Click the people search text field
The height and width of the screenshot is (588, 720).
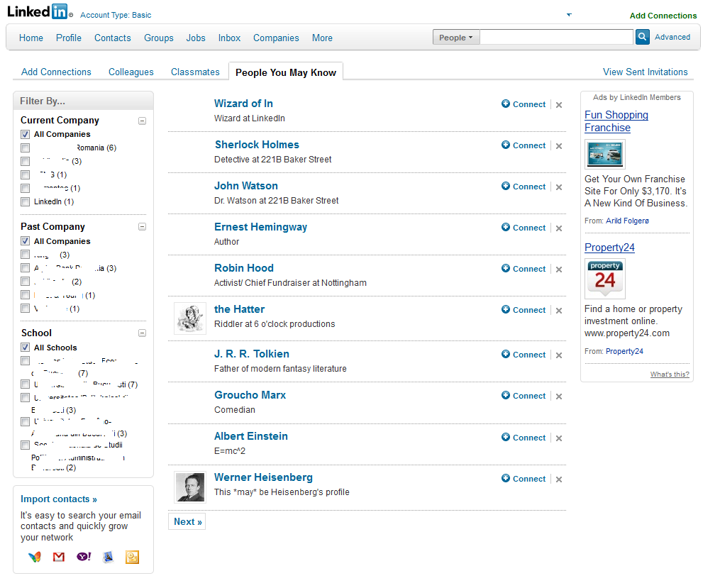(556, 38)
